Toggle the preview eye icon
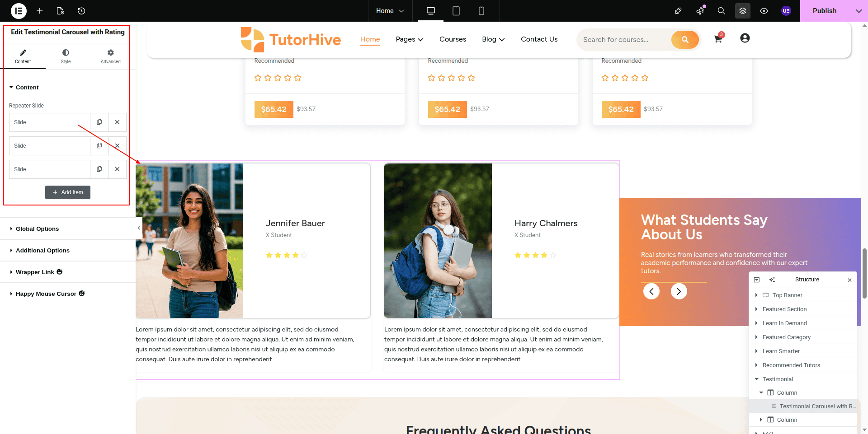 point(764,11)
